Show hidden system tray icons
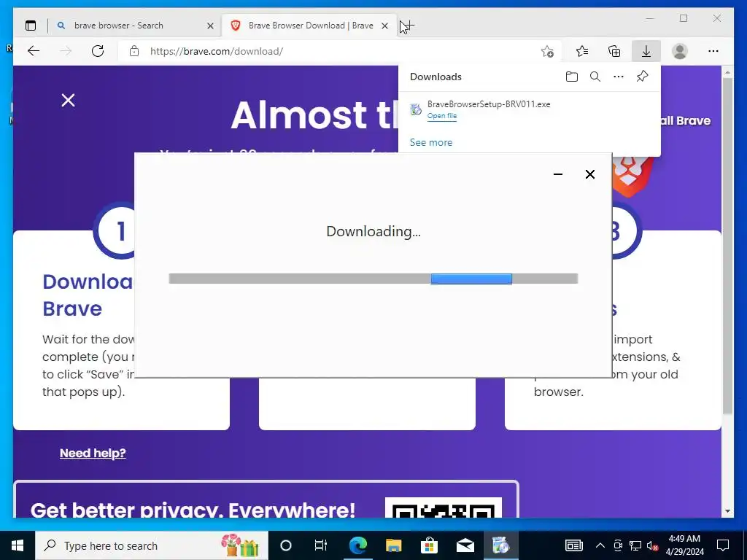The image size is (747, 560). (x=600, y=545)
